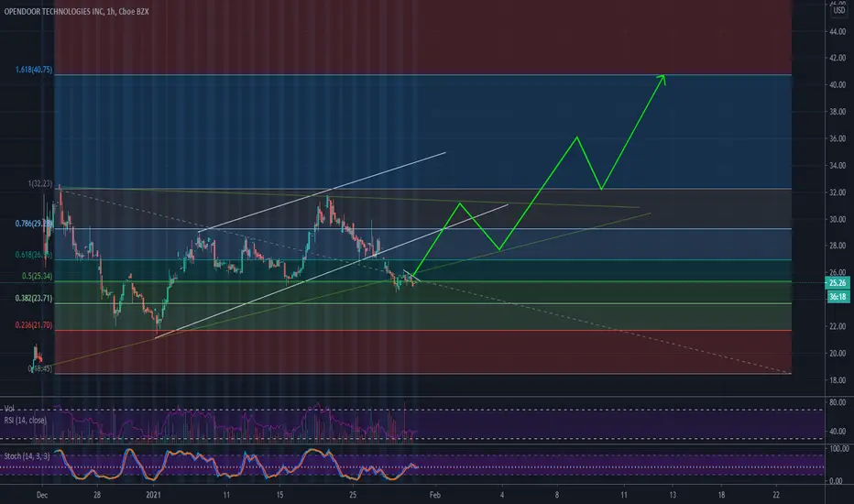Viewport: 854px width, 504px height.
Task: Click the 0.382(23.71) Fibonacci level label
Action: click(34, 298)
